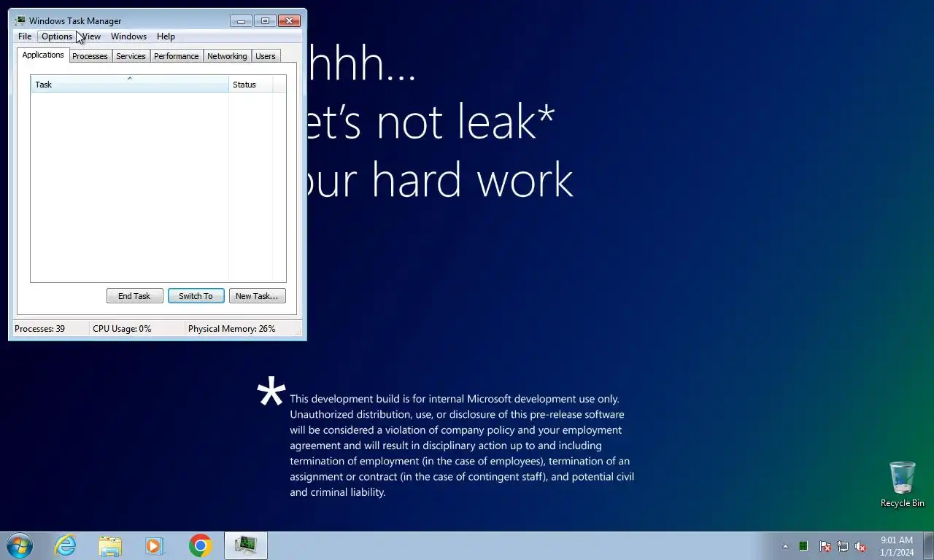Open the Options menu
Image resolution: width=934 pixels, height=560 pixels.
click(x=57, y=36)
